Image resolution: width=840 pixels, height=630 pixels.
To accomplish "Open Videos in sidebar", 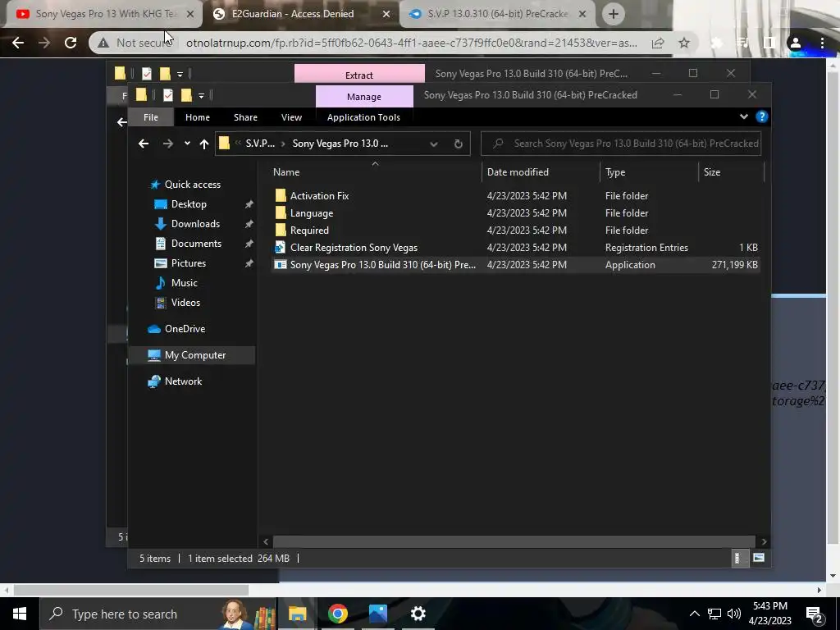I will pyautogui.click(x=185, y=303).
